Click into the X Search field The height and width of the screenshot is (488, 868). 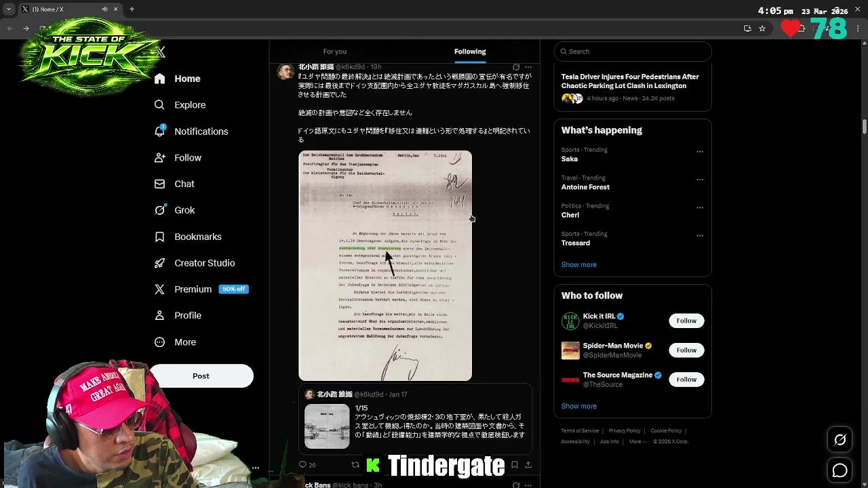pyautogui.click(x=633, y=52)
